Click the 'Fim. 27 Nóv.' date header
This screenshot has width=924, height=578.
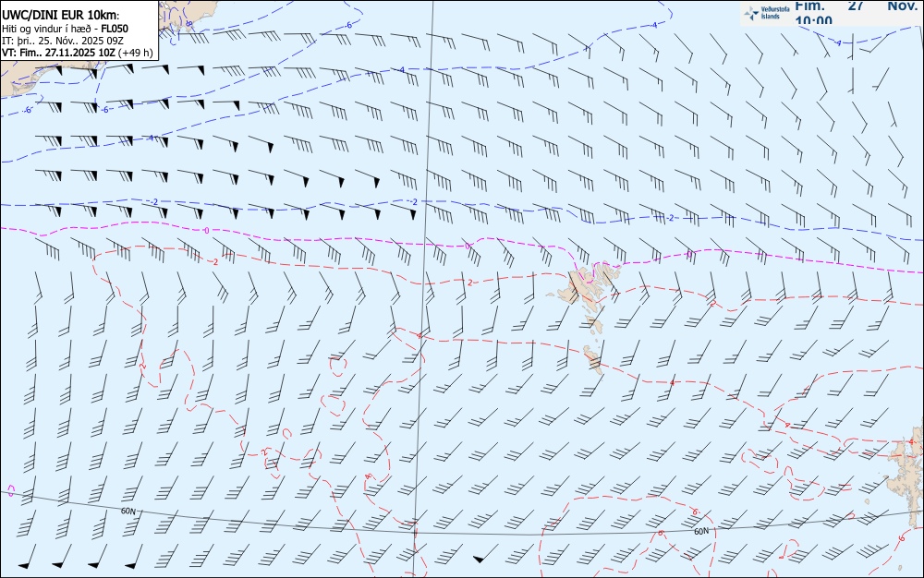(857, 6)
